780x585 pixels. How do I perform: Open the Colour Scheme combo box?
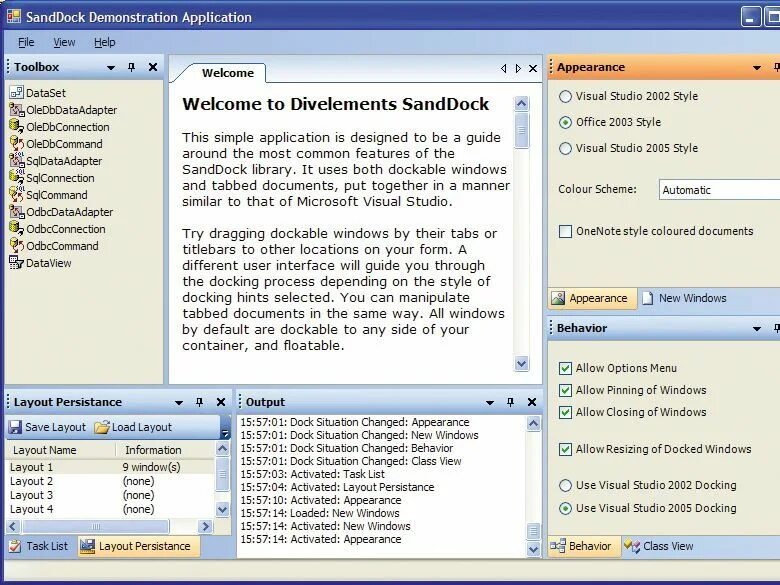pos(719,190)
